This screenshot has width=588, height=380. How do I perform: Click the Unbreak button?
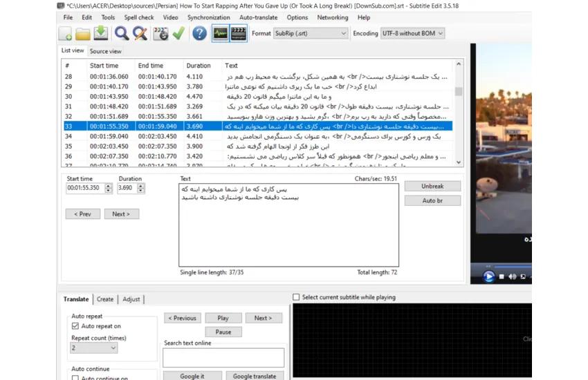point(432,187)
